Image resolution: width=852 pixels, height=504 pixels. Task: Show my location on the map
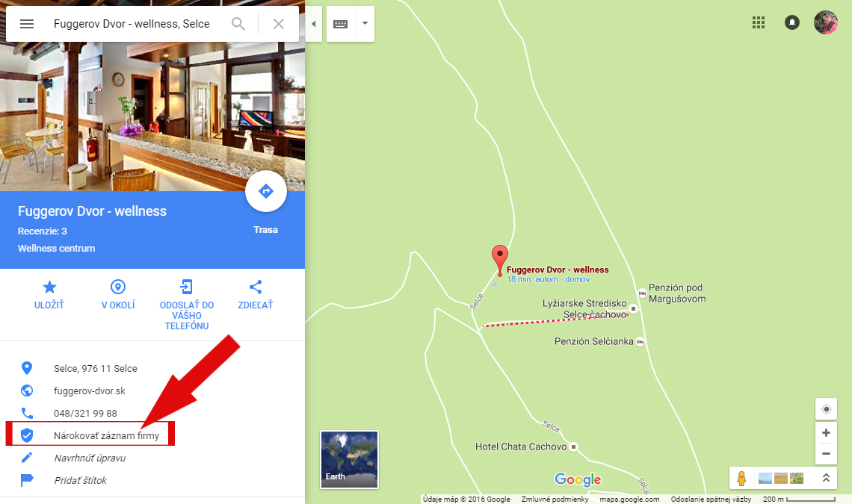point(826,409)
